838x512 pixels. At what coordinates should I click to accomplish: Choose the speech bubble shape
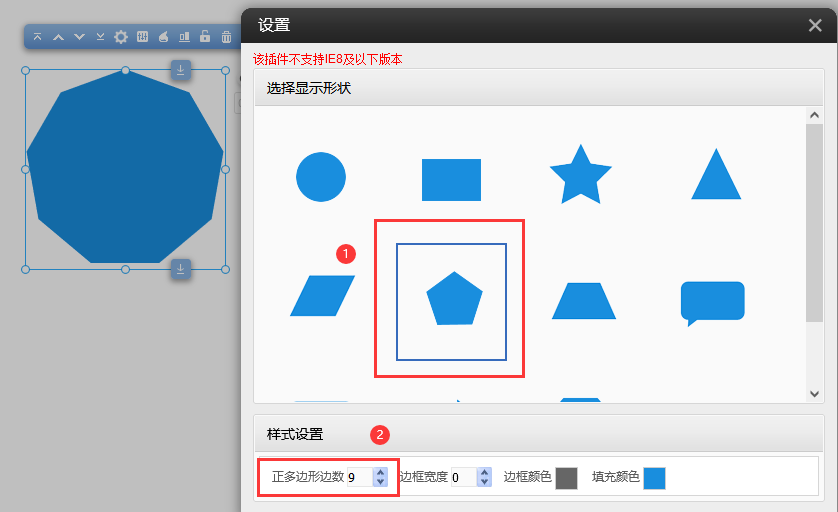(712, 302)
